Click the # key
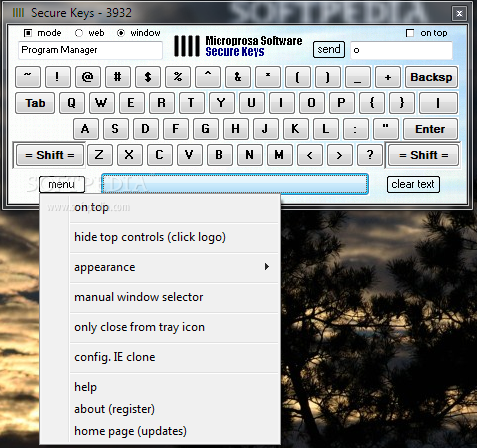The height and width of the screenshot is (448, 477). click(118, 77)
